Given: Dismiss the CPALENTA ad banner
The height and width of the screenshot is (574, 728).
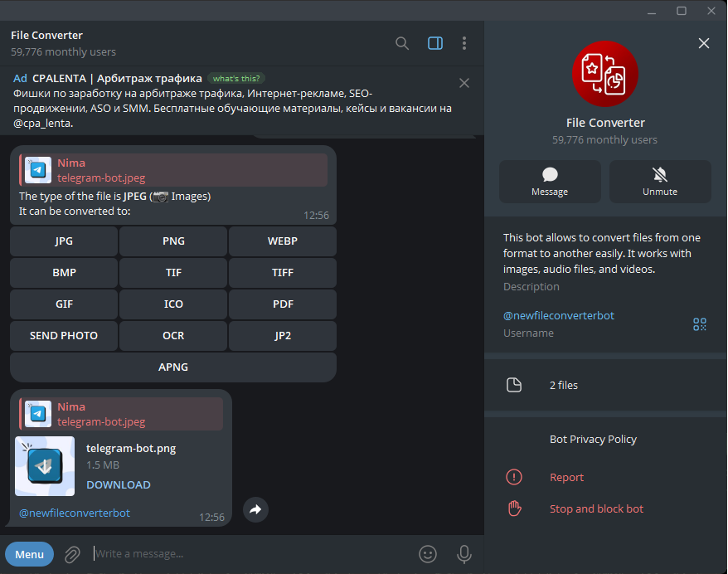Looking at the screenshot, I should [464, 83].
